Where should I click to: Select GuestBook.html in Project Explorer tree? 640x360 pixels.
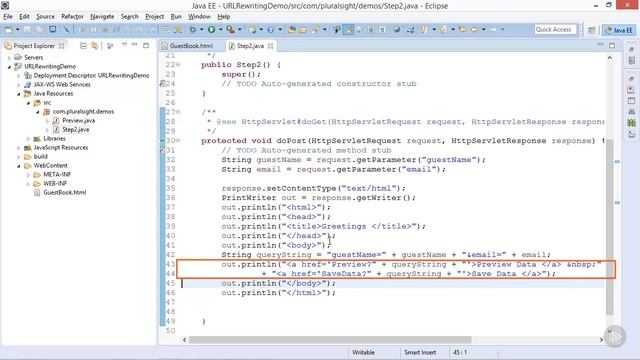[x=64, y=192]
